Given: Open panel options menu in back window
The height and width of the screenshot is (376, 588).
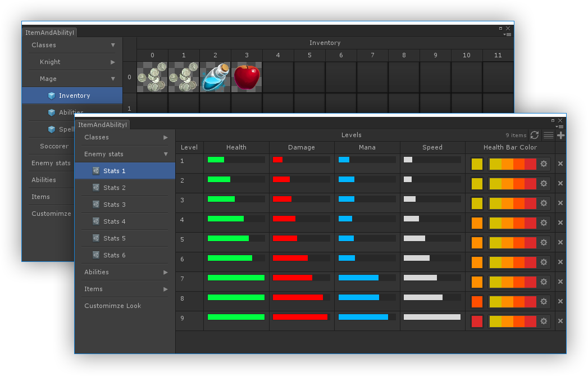Looking at the screenshot, I should tap(507, 34).
